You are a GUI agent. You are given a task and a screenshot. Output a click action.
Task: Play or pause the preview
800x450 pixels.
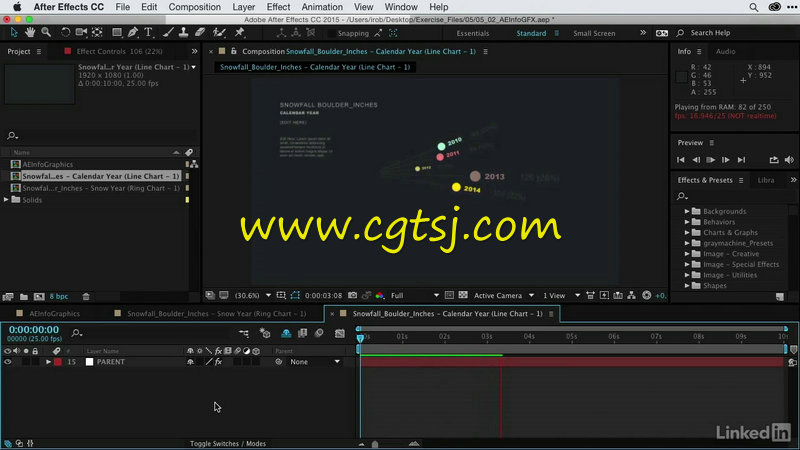710,160
